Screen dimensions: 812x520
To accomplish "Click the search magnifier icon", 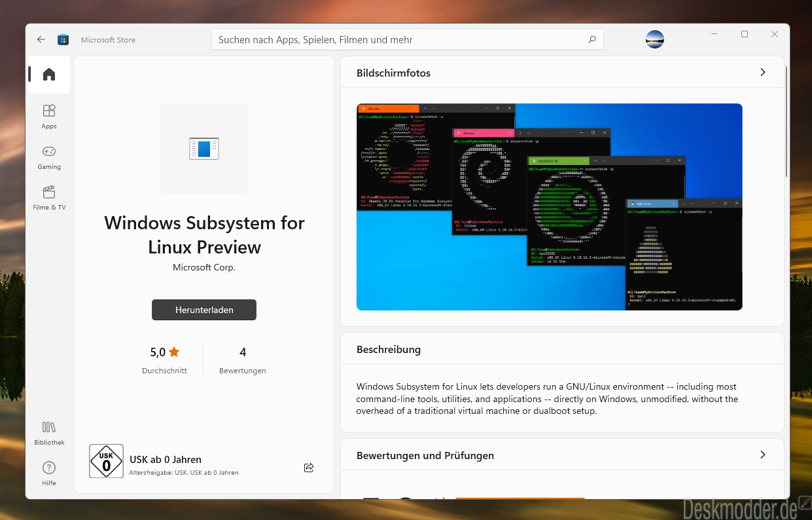I will (x=591, y=39).
